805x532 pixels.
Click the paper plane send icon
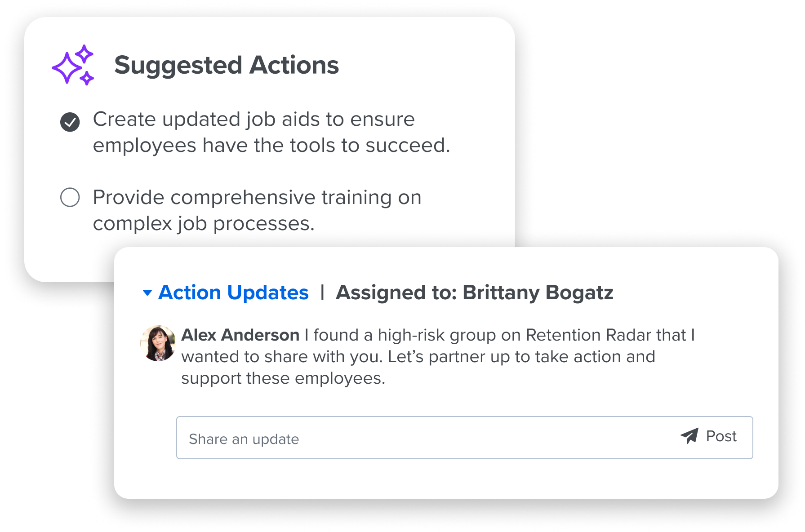[689, 435]
